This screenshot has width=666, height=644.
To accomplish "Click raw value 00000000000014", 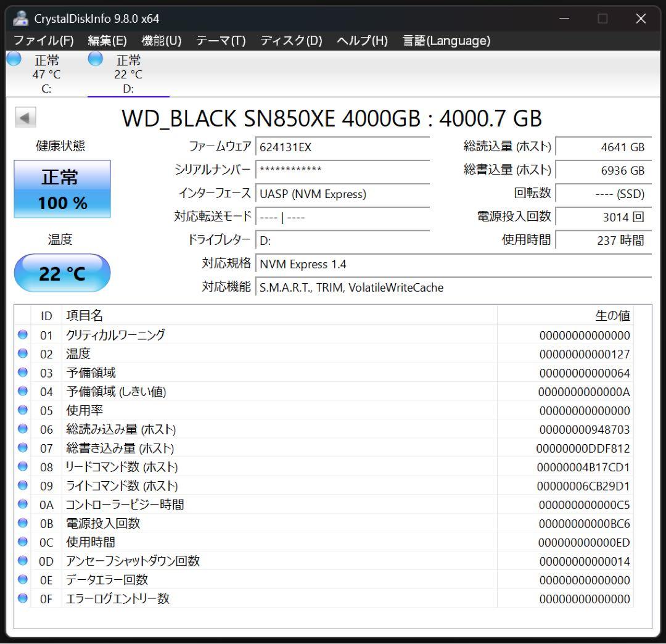I will 585,561.
